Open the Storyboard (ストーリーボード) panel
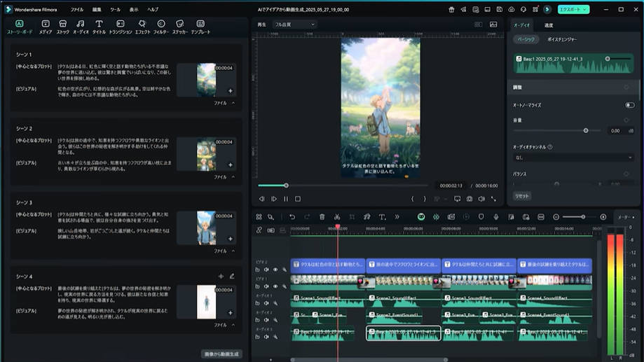This screenshot has width=644, height=362. coord(20,27)
